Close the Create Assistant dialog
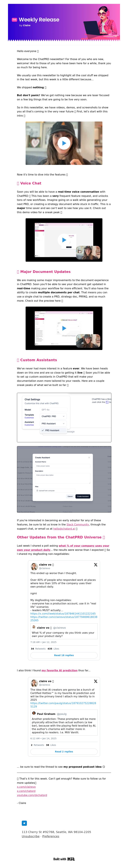 89,458
